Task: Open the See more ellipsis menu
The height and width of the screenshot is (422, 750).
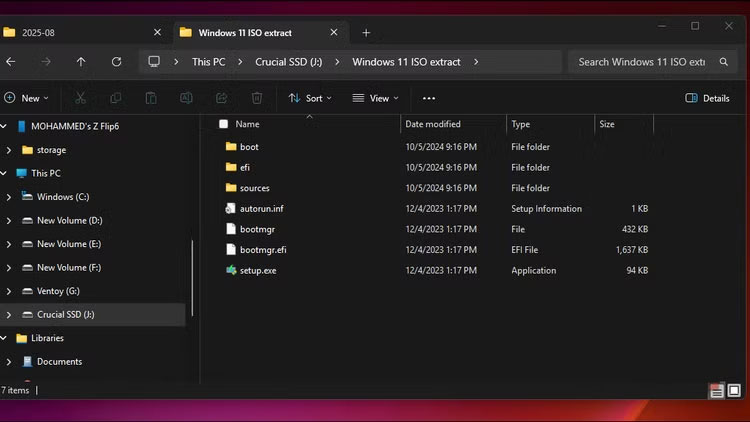Action: point(429,98)
